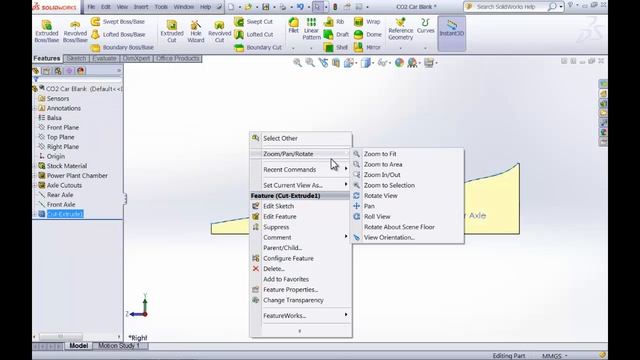Select the Shell tool
Screen dimensions: 640x360
click(336, 48)
